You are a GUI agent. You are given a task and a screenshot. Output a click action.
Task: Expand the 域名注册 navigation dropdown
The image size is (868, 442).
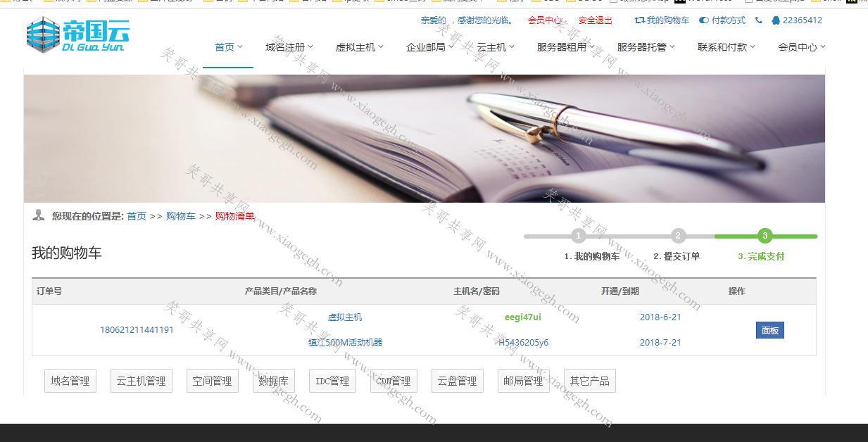coord(289,47)
